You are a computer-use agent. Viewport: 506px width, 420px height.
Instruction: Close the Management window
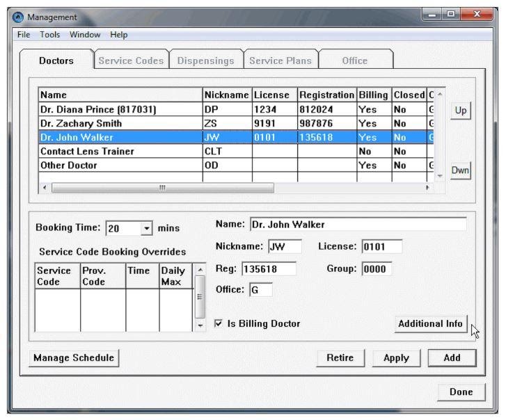477,14
